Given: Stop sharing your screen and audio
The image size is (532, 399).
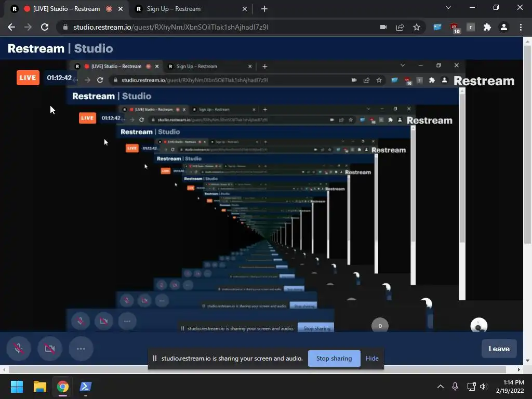Looking at the screenshot, I should (x=334, y=358).
